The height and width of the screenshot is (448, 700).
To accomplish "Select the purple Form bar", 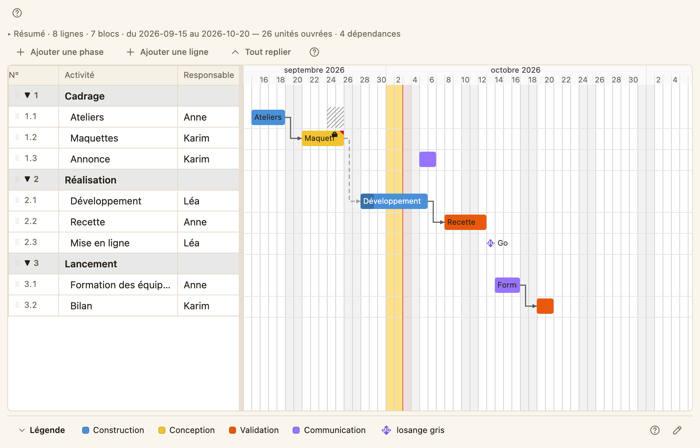I will (x=508, y=285).
